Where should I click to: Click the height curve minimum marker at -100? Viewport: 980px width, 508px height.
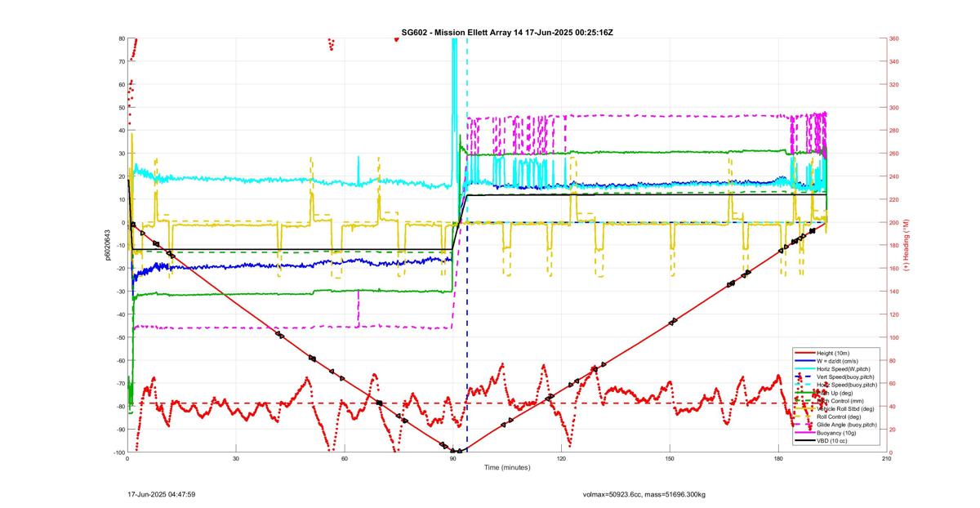456,451
